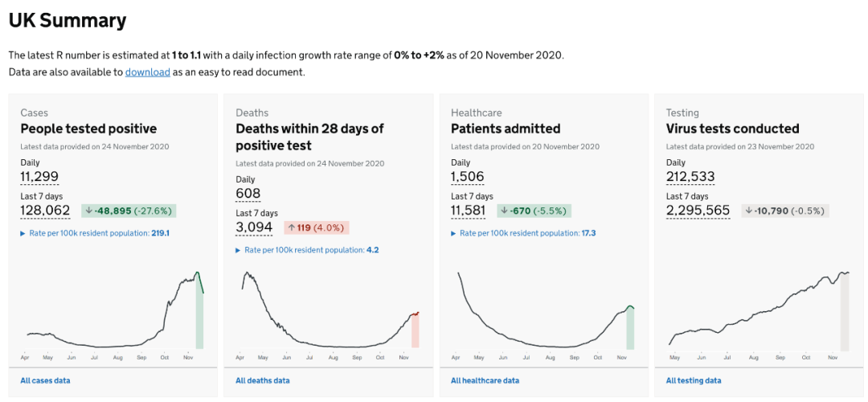This screenshot has height=402, width=868.
Task: View All testing data
Action: pyautogui.click(x=694, y=380)
